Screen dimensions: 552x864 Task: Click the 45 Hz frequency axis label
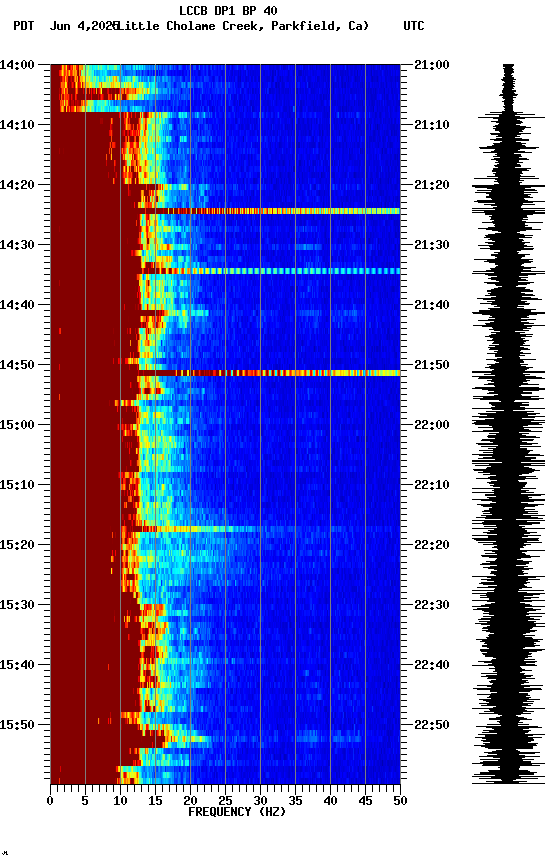365,802
